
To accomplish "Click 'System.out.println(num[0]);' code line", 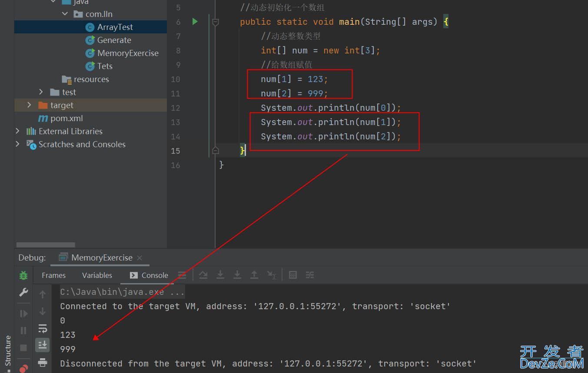I will (331, 108).
